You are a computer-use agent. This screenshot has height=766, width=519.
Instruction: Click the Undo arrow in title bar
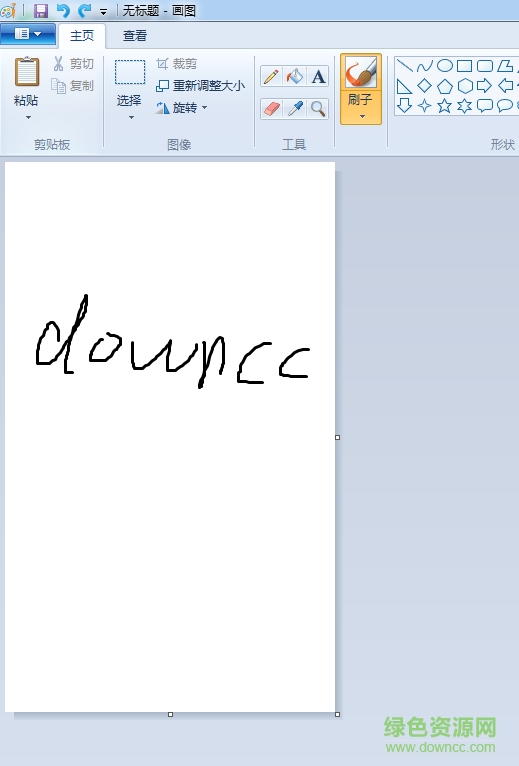click(63, 10)
